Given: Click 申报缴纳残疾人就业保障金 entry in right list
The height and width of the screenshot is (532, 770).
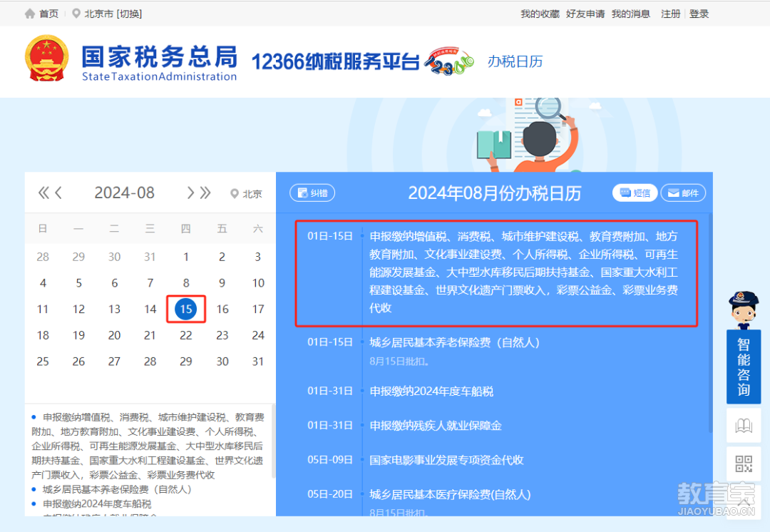Looking at the screenshot, I should pos(436,426).
